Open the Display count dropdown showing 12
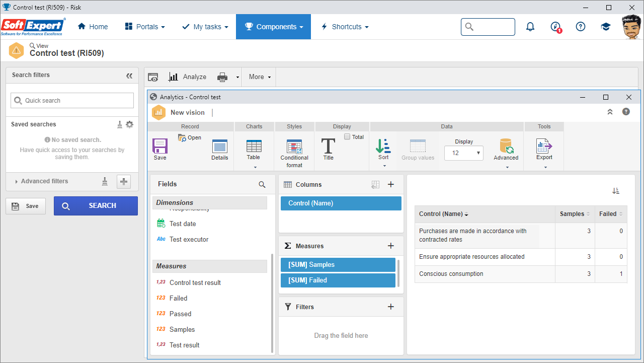This screenshot has width=644, height=363. coord(464,153)
